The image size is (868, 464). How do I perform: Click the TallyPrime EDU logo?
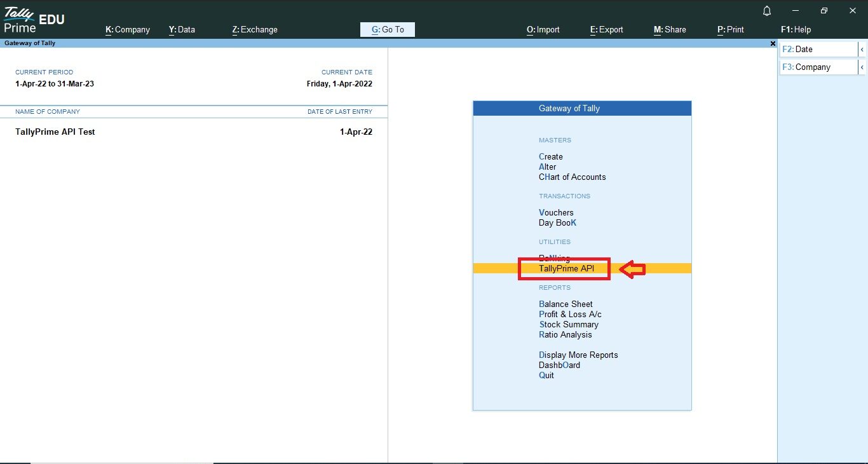click(x=34, y=20)
